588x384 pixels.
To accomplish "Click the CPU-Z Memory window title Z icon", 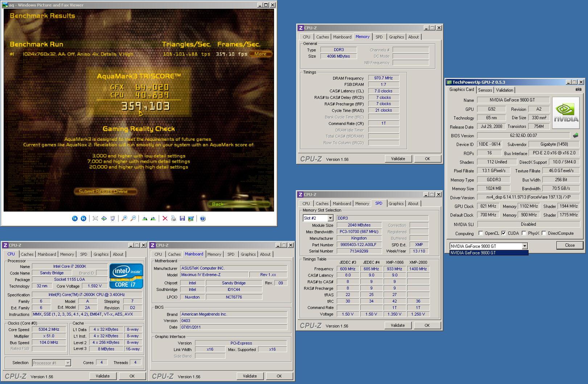I will click(301, 28).
